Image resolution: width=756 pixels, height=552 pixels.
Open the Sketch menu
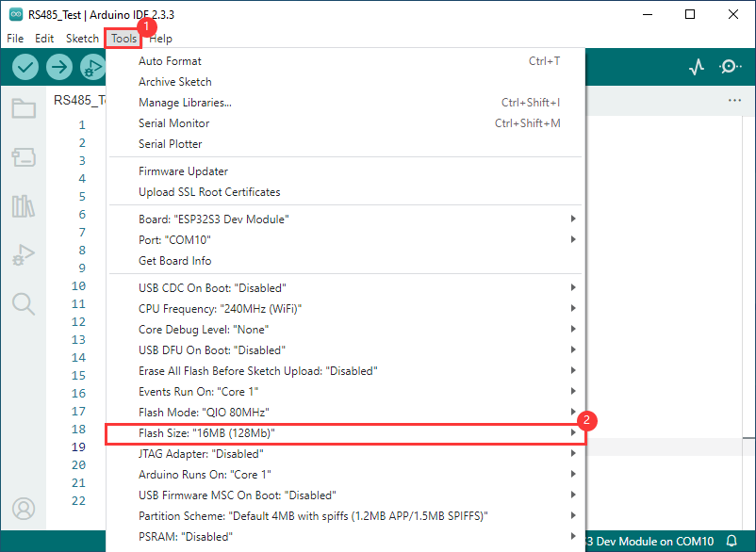pyautogui.click(x=82, y=39)
